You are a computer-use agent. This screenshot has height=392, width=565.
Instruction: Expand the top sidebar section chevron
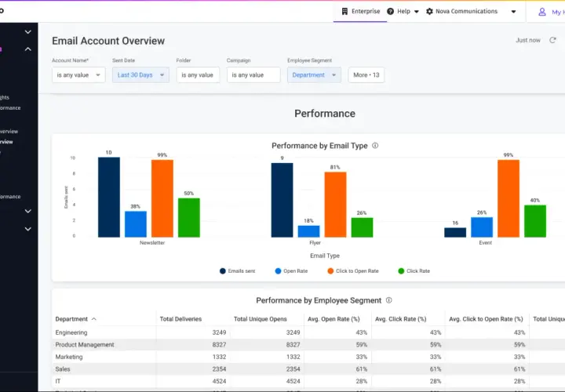point(27,32)
